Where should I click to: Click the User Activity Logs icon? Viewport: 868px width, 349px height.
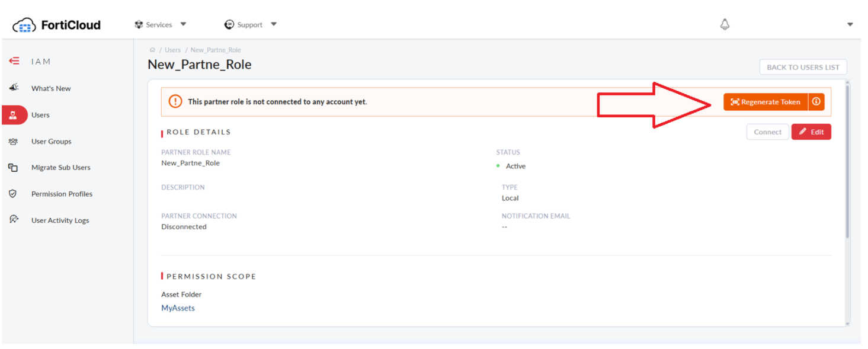[x=14, y=220]
